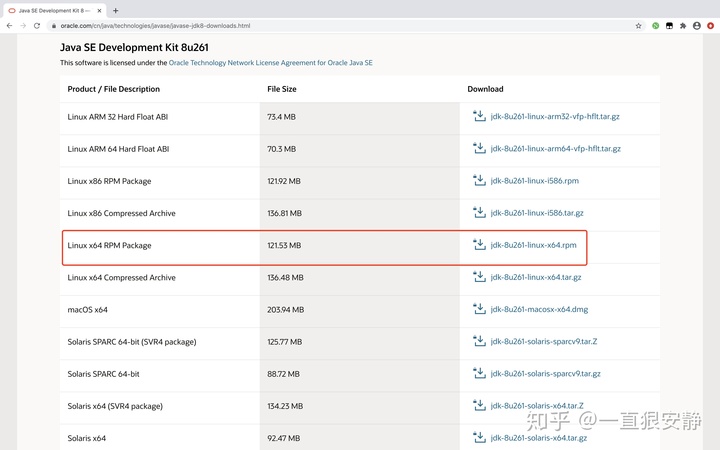Click the download icon for solaris-x64.tar.Z
720x450 pixels.
click(479, 405)
